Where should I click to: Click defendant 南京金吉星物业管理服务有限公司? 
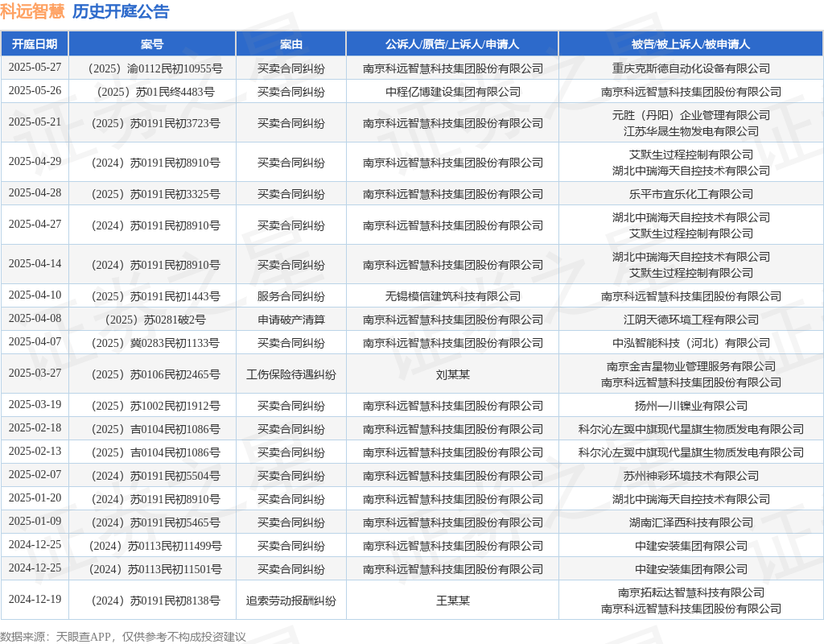click(691, 366)
